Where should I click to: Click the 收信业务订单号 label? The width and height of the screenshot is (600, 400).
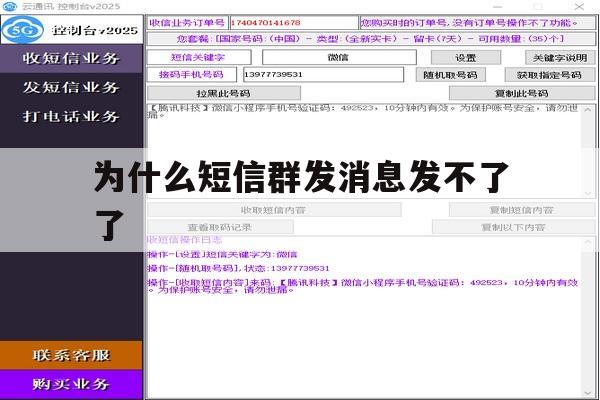pyautogui.click(x=187, y=23)
